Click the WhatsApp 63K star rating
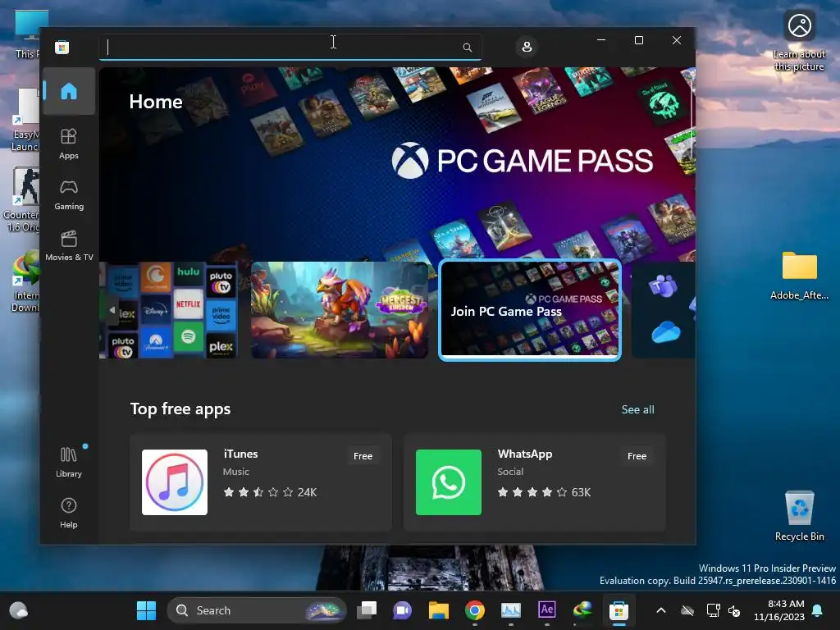This screenshot has width=840, height=630. [x=544, y=492]
